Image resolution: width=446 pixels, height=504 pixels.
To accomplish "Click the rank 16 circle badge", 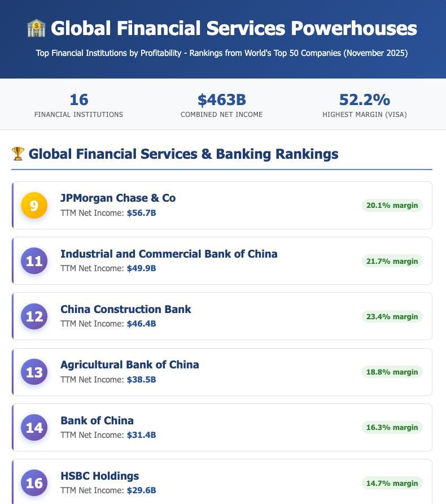I will 34,483.
